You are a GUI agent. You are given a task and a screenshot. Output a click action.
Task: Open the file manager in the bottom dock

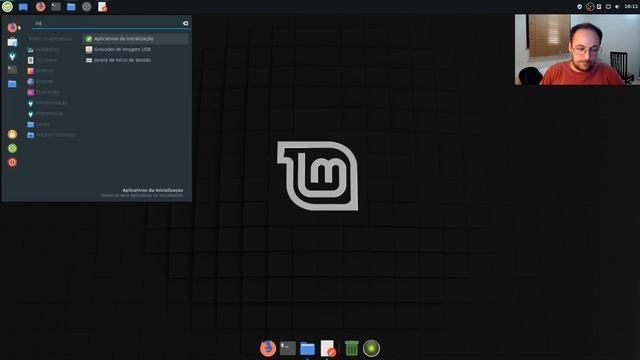307,349
